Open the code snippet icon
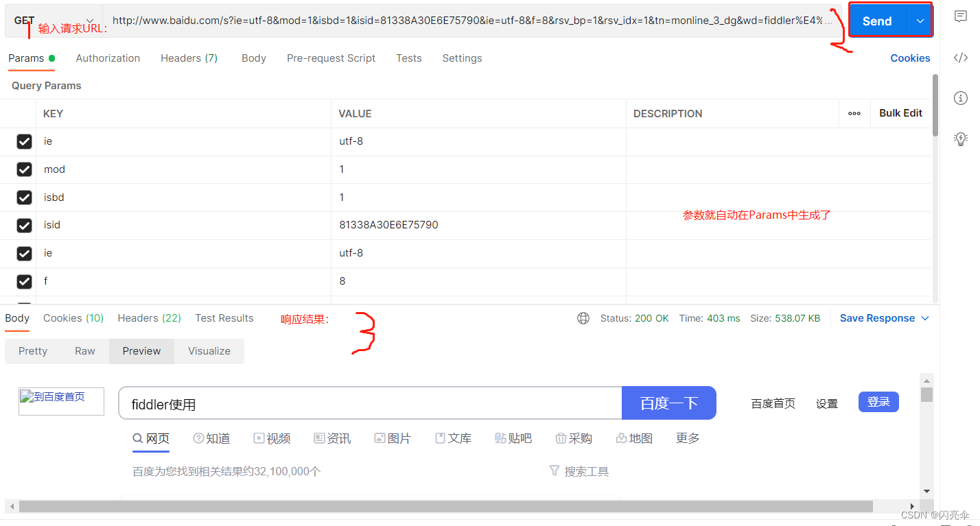Viewport: 980px width, 526px height. click(961, 58)
